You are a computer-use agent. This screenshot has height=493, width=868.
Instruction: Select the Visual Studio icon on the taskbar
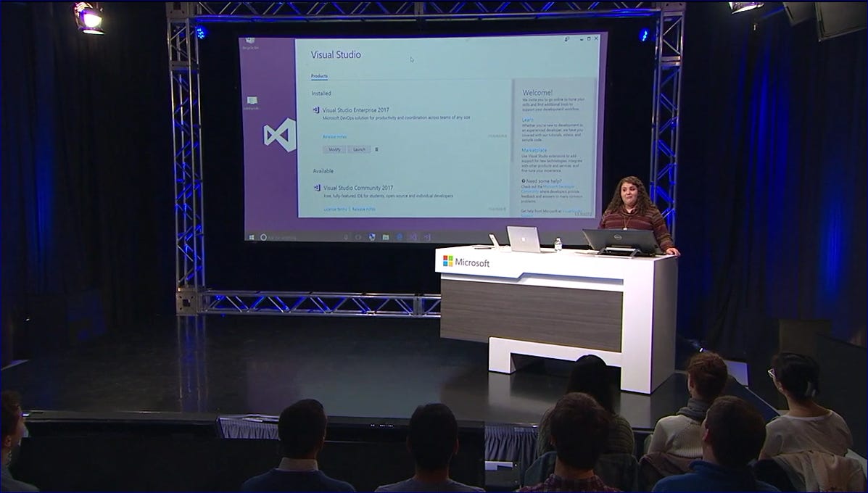(413, 236)
